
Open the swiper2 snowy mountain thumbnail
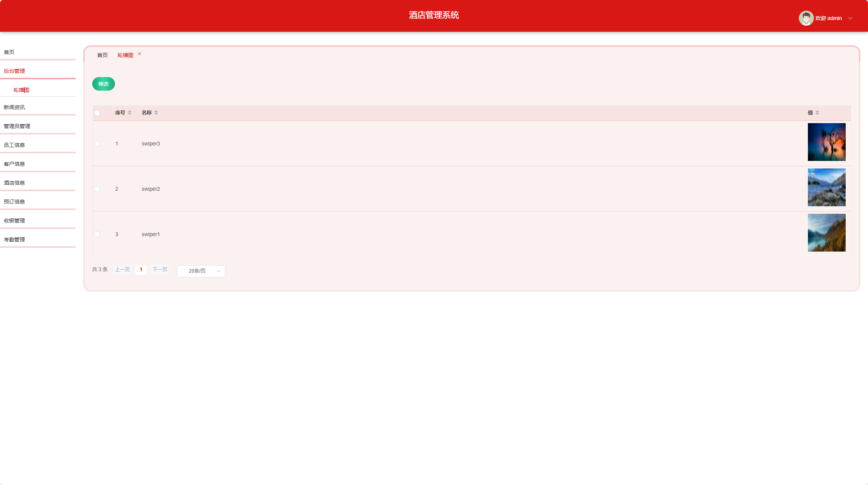pos(826,187)
